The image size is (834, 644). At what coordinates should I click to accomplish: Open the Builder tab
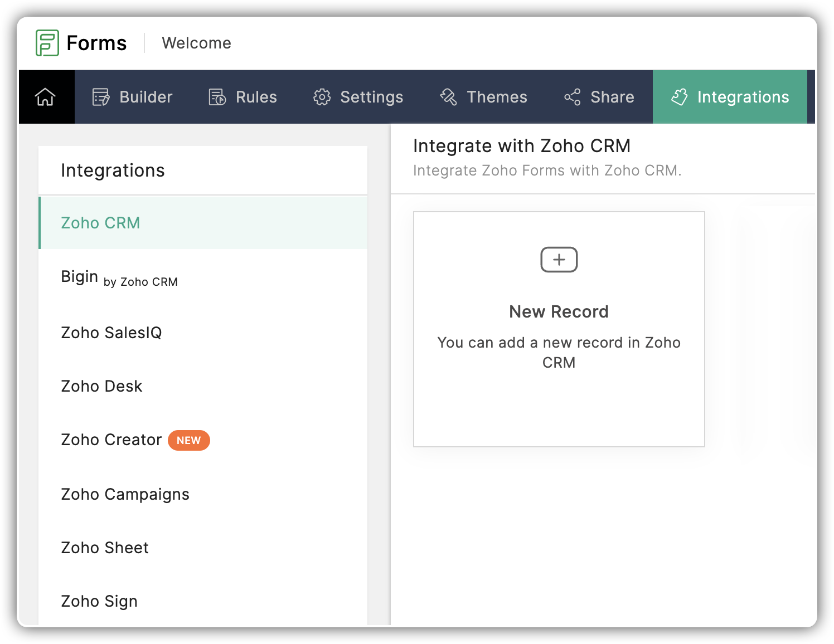146,97
